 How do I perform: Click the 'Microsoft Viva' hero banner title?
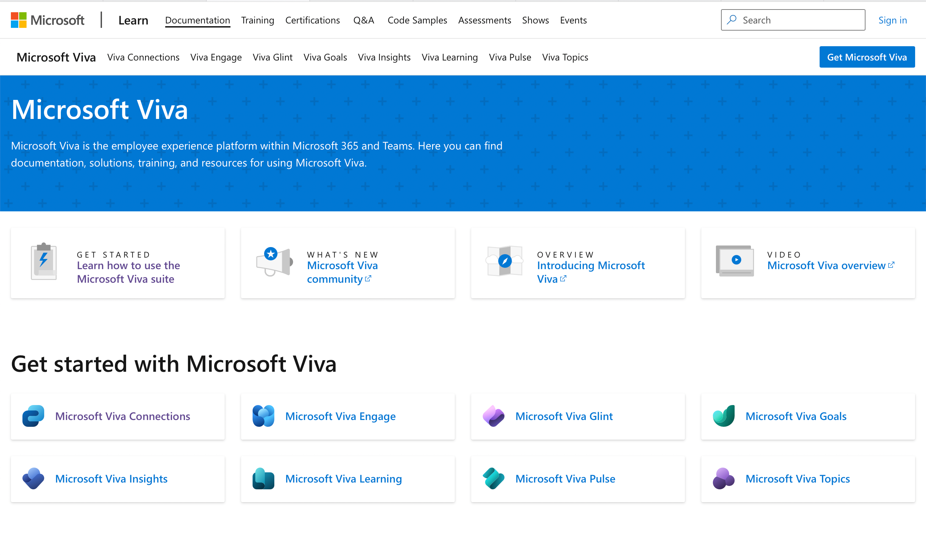pos(100,109)
